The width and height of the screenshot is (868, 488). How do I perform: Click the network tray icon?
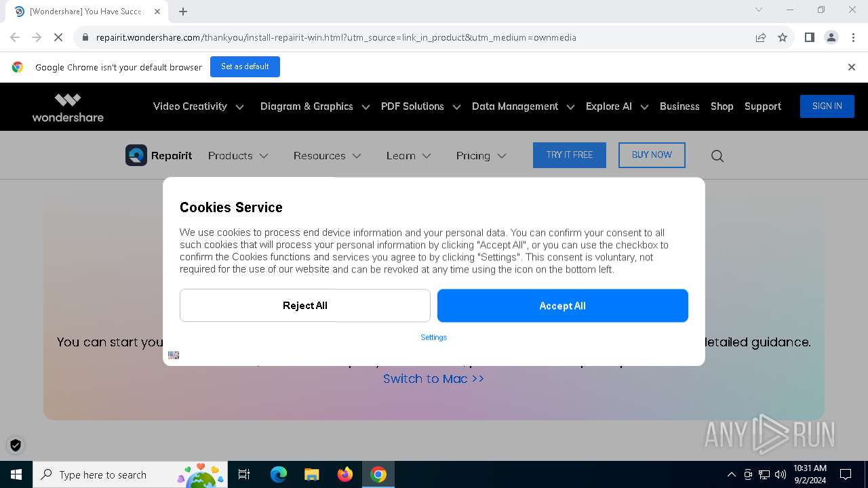764,474
